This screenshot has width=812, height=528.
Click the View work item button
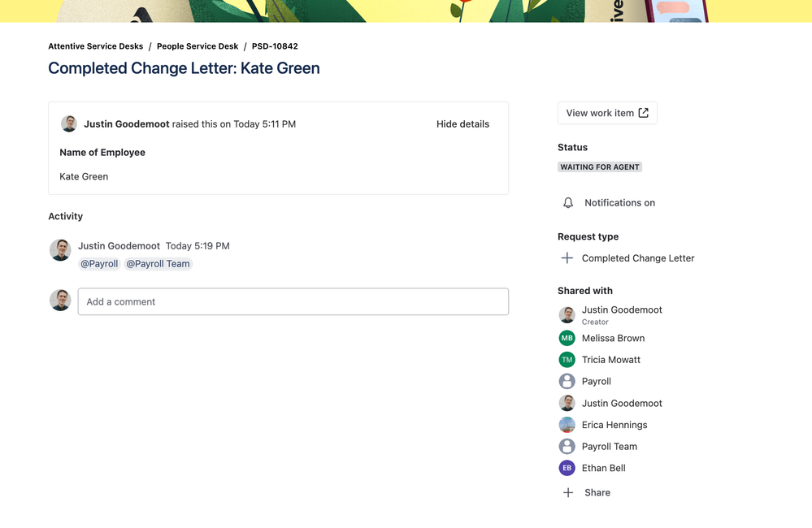pyautogui.click(x=607, y=112)
